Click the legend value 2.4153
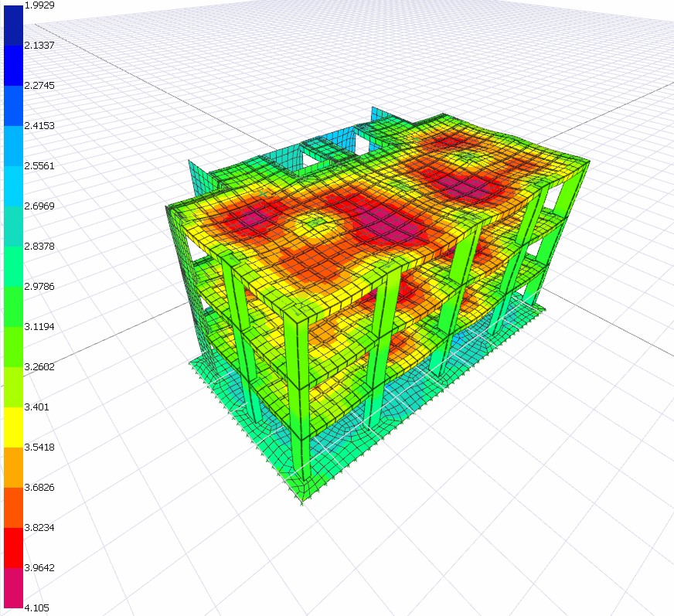Image resolution: width=674 pixels, height=616 pixels. click(39, 125)
